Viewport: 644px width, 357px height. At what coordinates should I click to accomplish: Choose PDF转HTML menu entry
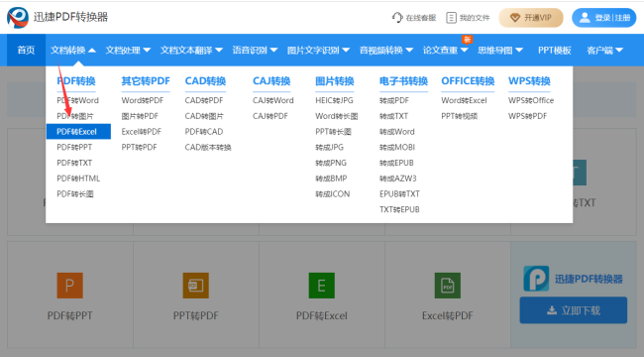coord(78,178)
